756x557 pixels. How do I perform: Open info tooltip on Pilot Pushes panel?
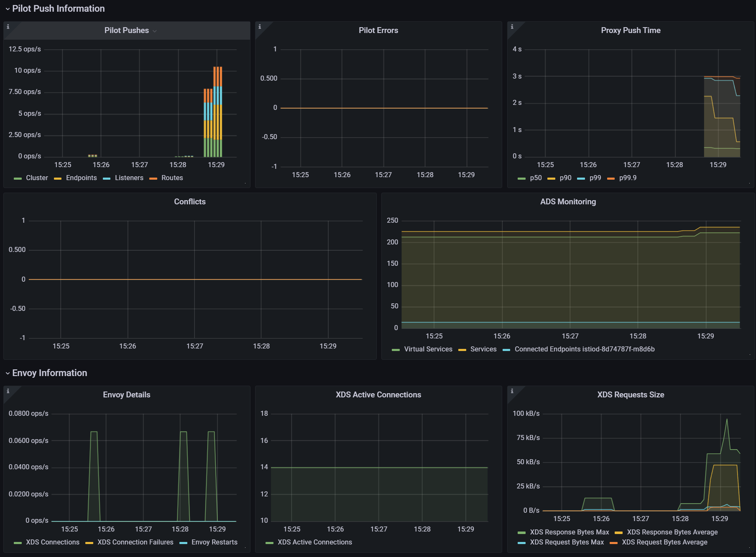pyautogui.click(x=8, y=27)
